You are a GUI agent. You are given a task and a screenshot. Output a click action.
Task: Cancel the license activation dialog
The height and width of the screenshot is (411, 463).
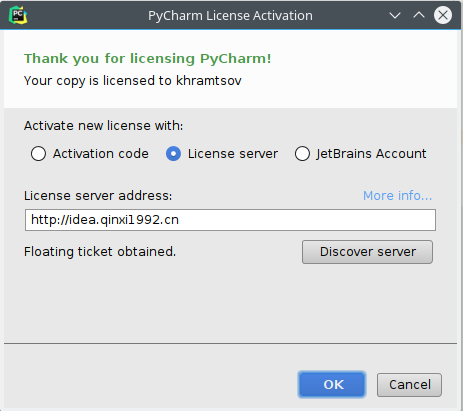(409, 385)
